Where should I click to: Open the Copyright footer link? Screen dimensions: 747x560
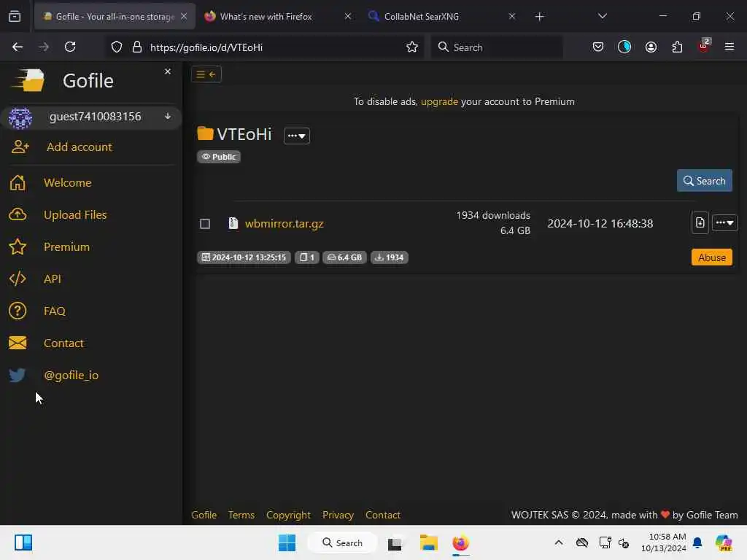[x=288, y=515]
